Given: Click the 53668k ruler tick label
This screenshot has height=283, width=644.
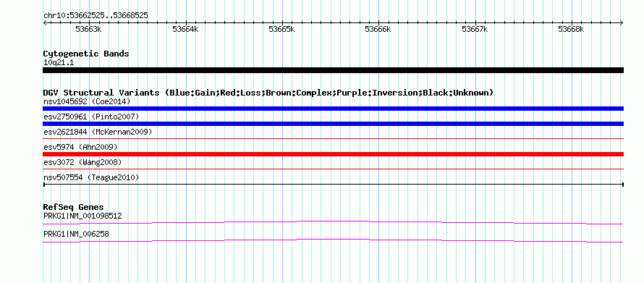Looking at the screenshot, I should 571,29.
